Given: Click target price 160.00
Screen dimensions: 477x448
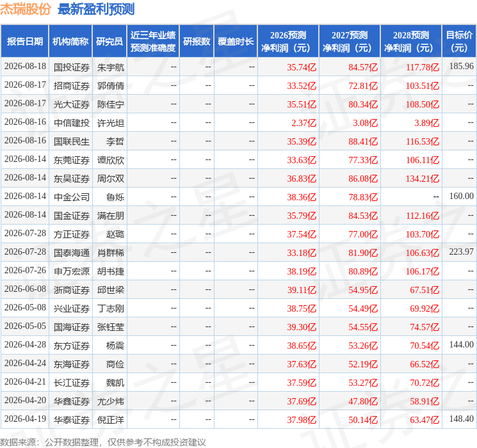Looking at the screenshot, I should coord(462,196).
